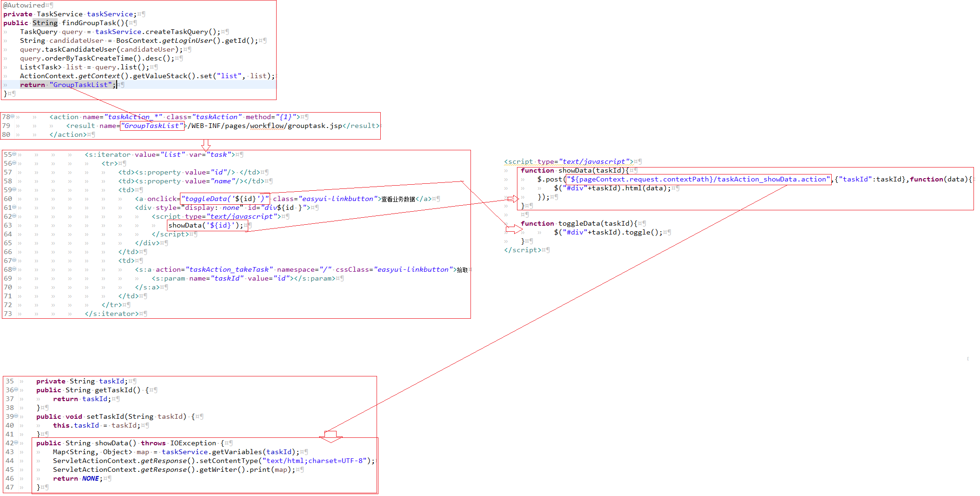The width and height of the screenshot is (980, 496).
Task: Collapse the td fold marker at line 59
Action: [14, 189]
